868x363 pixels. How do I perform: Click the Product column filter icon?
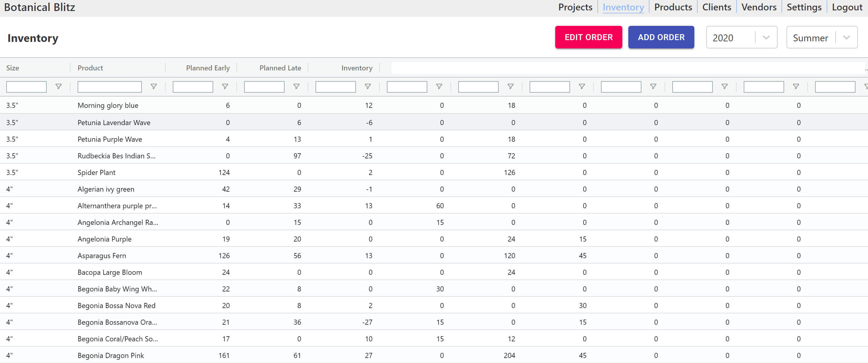tap(153, 86)
